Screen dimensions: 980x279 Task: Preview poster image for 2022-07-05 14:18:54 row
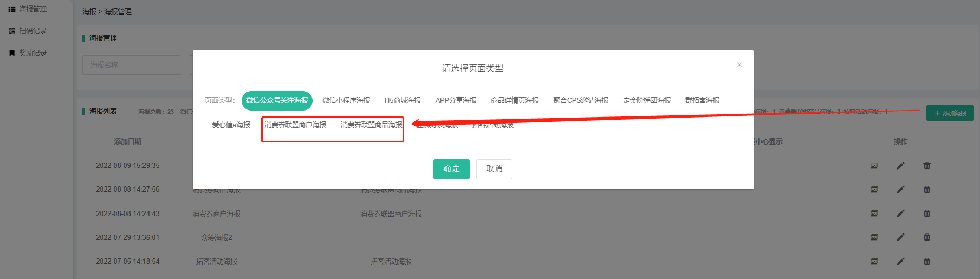click(x=874, y=262)
